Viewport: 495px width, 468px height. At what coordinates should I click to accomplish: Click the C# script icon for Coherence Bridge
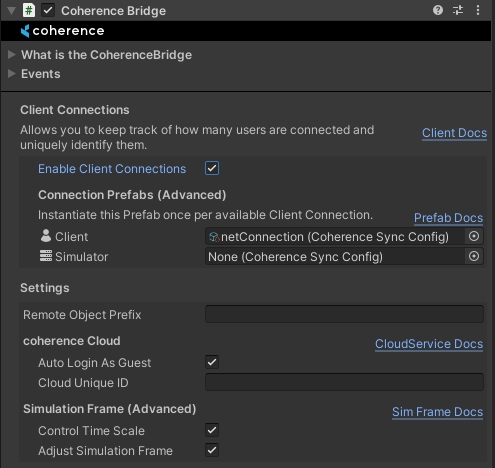pyautogui.click(x=29, y=10)
